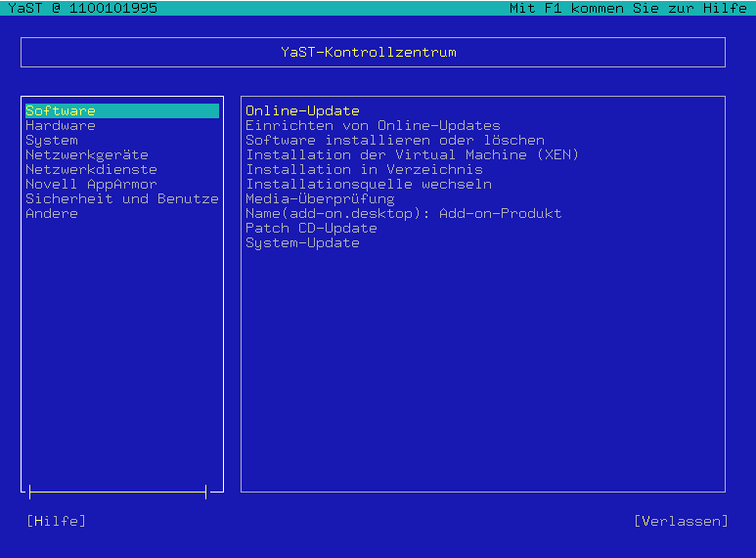Select Patch CD-Update
Image resolution: width=756 pixels, height=558 pixels.
[x=311, y=229]
